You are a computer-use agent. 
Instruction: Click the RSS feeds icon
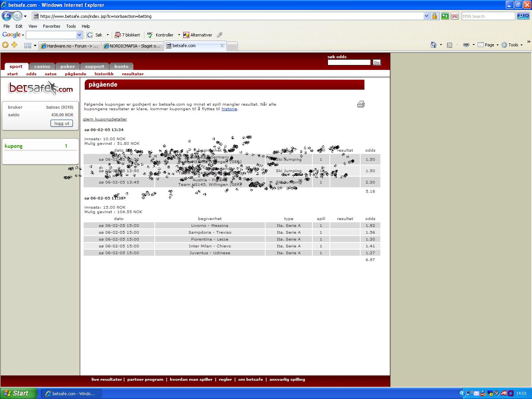click(x=450, y=45)
